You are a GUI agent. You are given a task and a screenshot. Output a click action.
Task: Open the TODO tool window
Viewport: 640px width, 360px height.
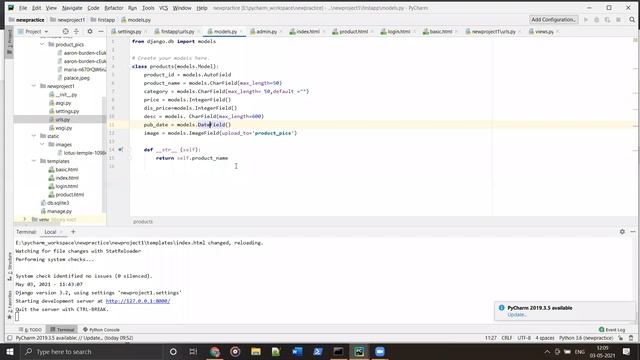click(x=31, y=329)
